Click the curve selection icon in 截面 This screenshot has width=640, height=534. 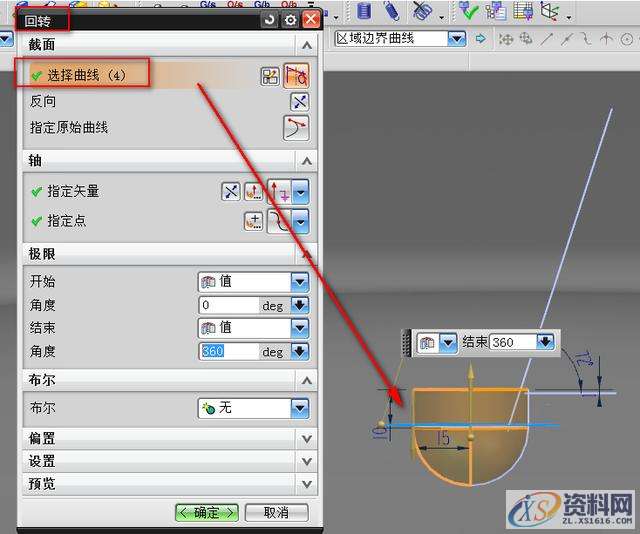pyautogui.click(x=297, y=76)
